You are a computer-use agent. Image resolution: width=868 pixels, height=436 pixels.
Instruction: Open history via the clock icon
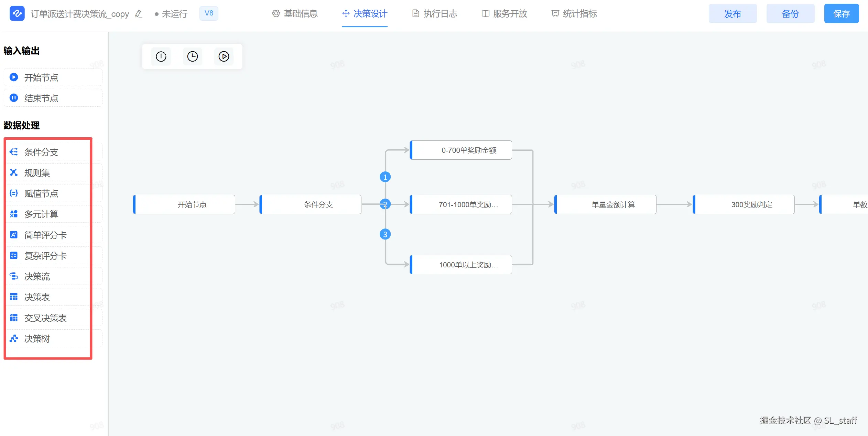point(192,56)
